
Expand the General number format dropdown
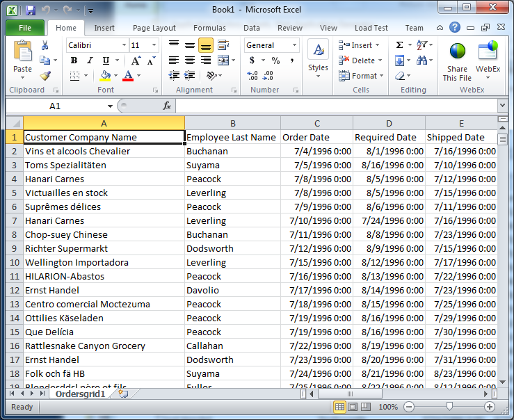coord(294,45)
